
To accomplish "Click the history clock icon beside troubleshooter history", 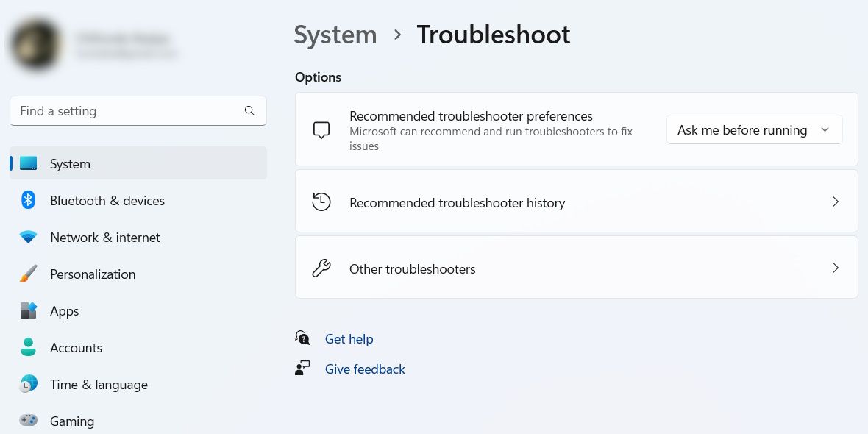I will (x=321, y=201).
